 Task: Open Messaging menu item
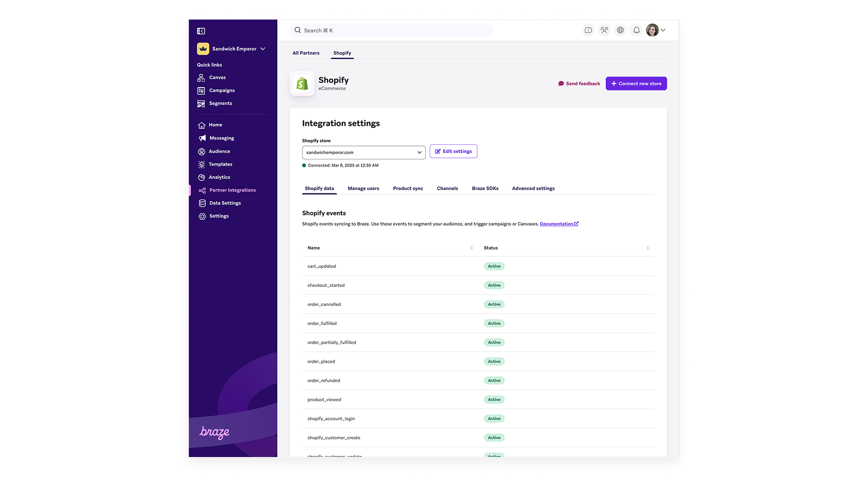[x=222, y=138]
